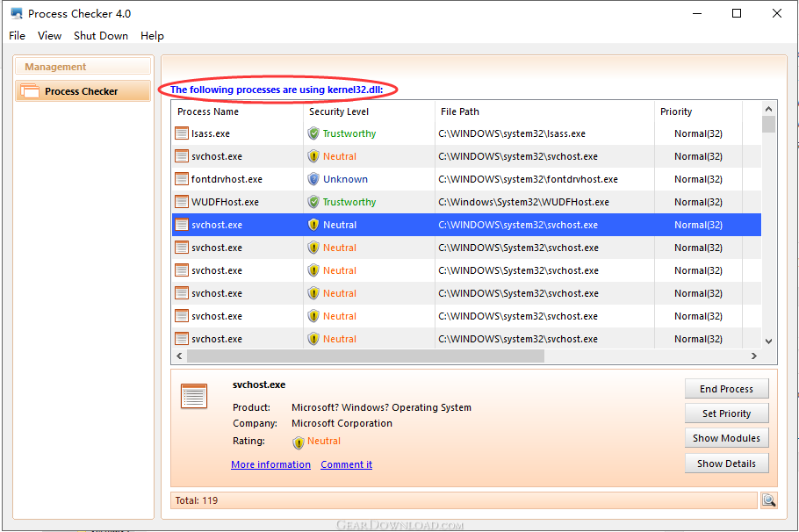Click the Trustworthy shield icon for lsass.exe

313,133
